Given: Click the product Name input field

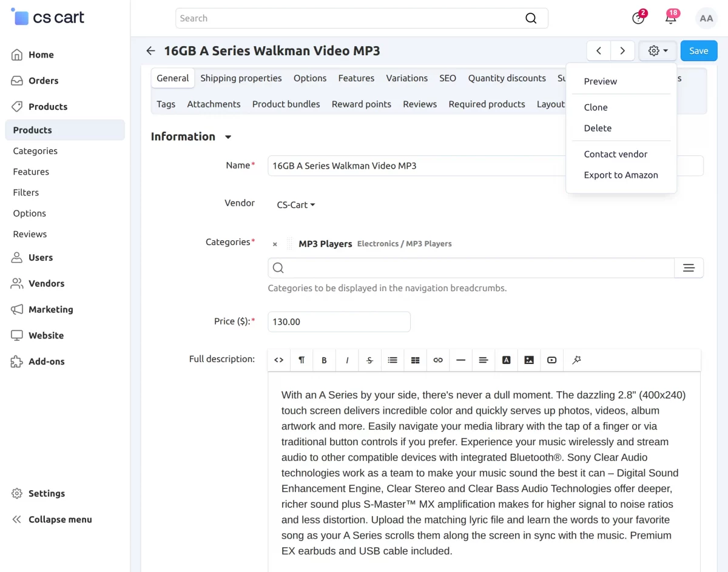Looking at the screenshot, I should coord(485,166).
